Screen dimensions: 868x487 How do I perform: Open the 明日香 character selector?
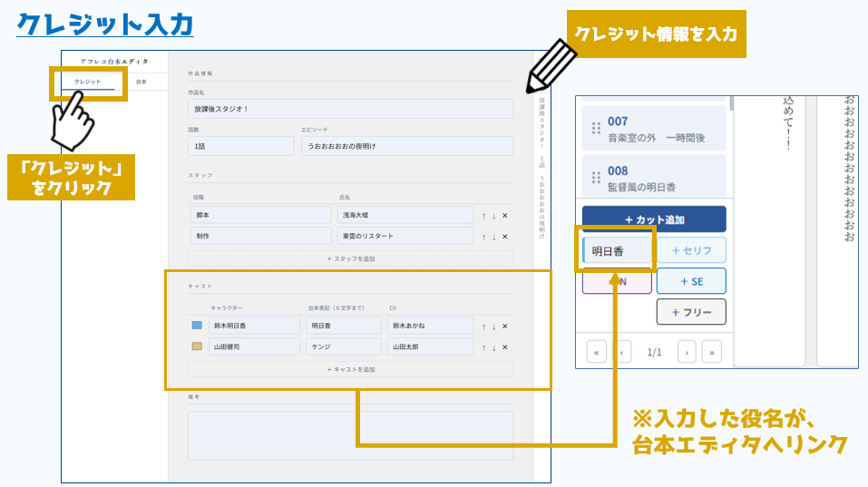(617, 251)
